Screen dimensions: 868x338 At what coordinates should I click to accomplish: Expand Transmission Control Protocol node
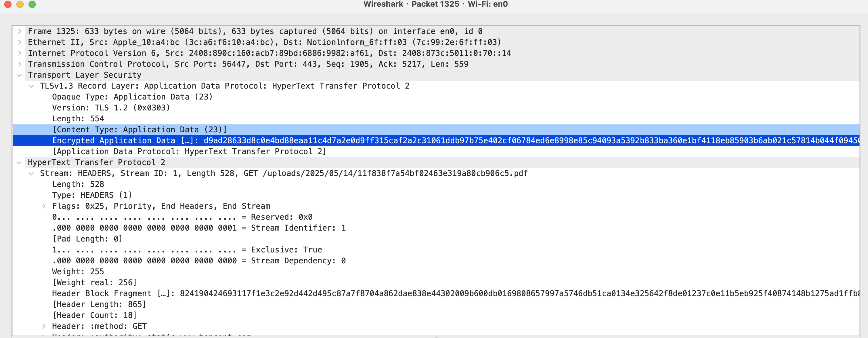19,64
